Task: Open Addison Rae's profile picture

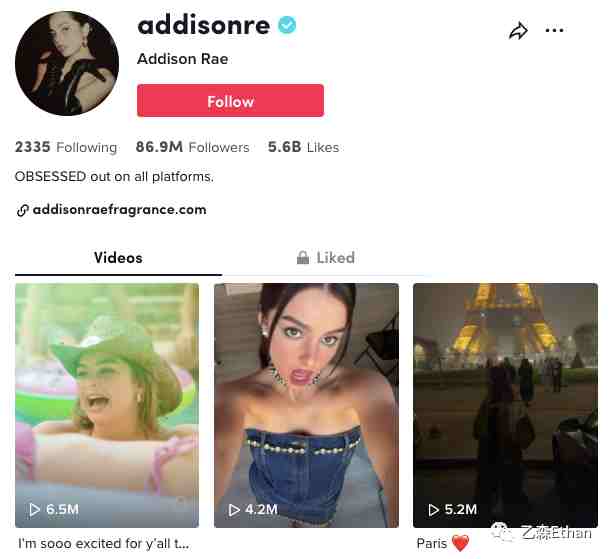Action: point(67,63)
